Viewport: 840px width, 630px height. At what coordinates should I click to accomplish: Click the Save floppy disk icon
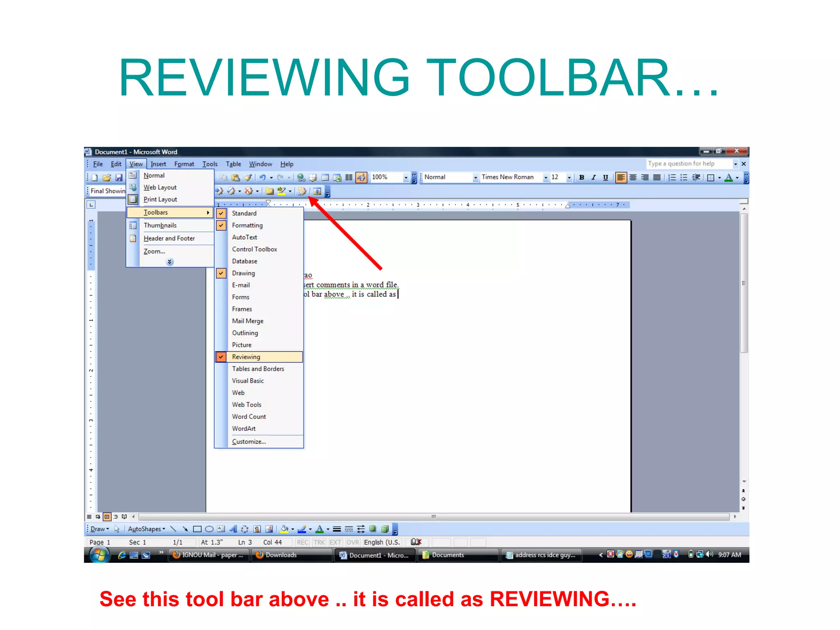click(x=119, y=178)
